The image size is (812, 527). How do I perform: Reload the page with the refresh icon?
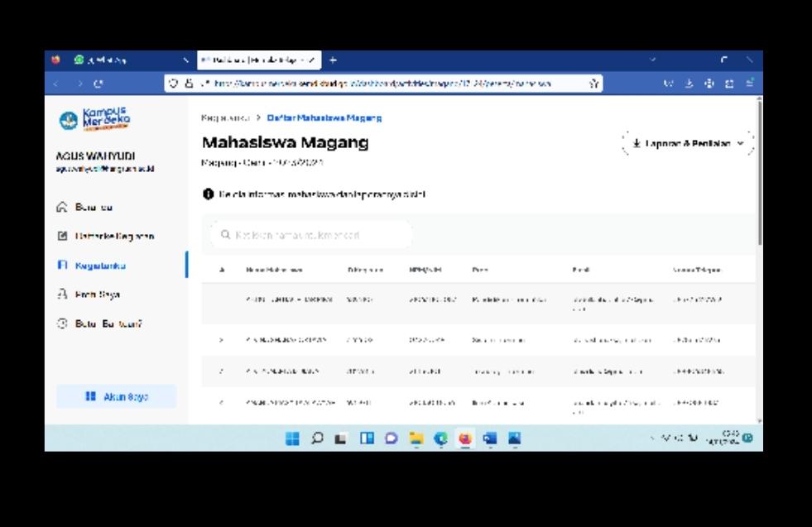(98, 84)
